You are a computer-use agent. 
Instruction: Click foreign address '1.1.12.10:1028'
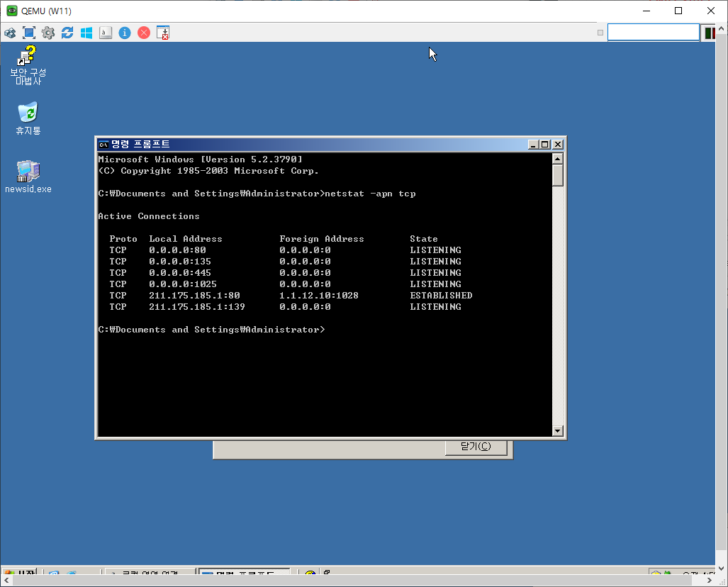click(319, 296)
